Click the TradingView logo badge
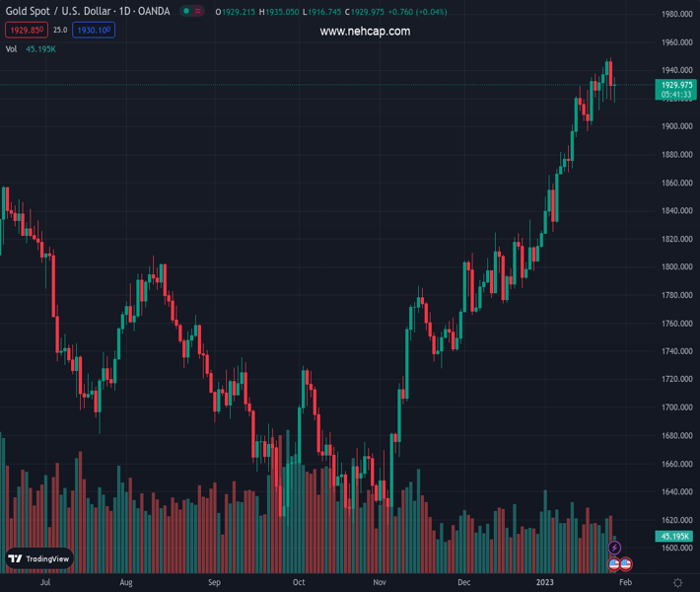700x592 pixels. 39,558
